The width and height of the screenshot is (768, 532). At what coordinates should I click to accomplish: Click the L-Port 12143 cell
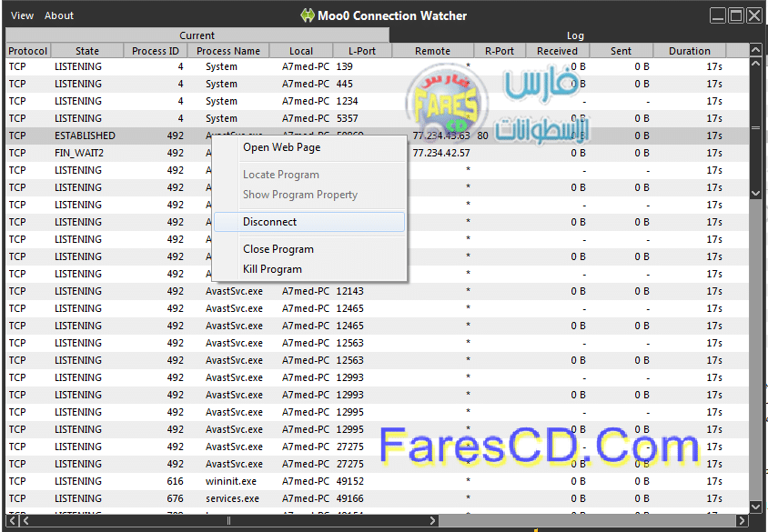coord(349,291)
